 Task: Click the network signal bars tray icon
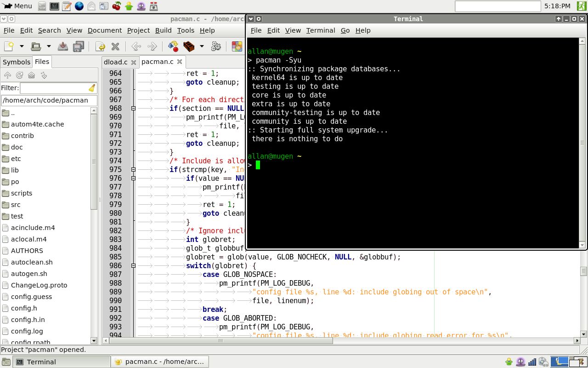pyautogui.click(x=532, y=362)
